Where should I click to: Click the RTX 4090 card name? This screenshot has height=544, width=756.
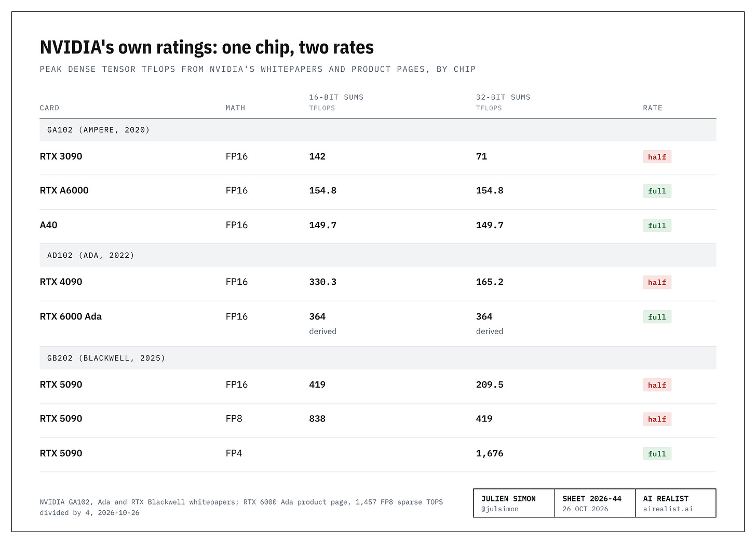pyautogui.click(x=61, y=282)
